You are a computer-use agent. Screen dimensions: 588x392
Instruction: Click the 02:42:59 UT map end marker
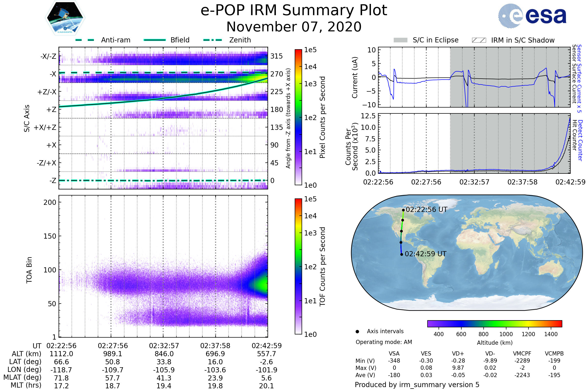402,255
